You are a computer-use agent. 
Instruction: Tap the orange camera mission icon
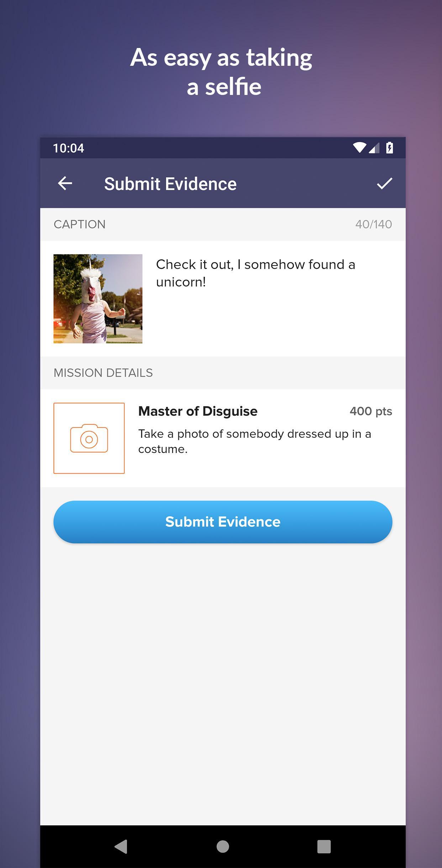(x=89, y=438)
